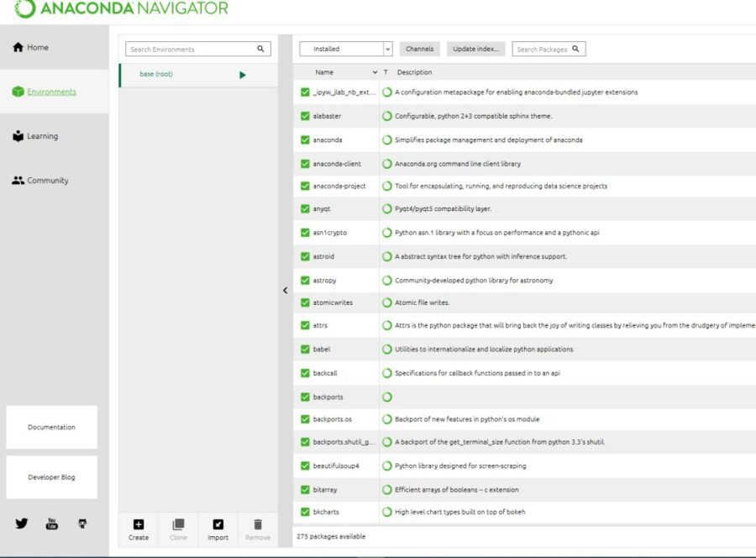Click the bkcharts package type circle icon
The height and width of the screenshot is (558, 756).
point(386,512)
